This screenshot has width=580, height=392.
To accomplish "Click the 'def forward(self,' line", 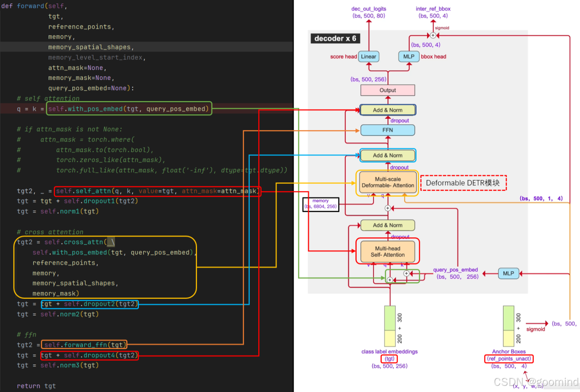I will (x=35, y=6).
